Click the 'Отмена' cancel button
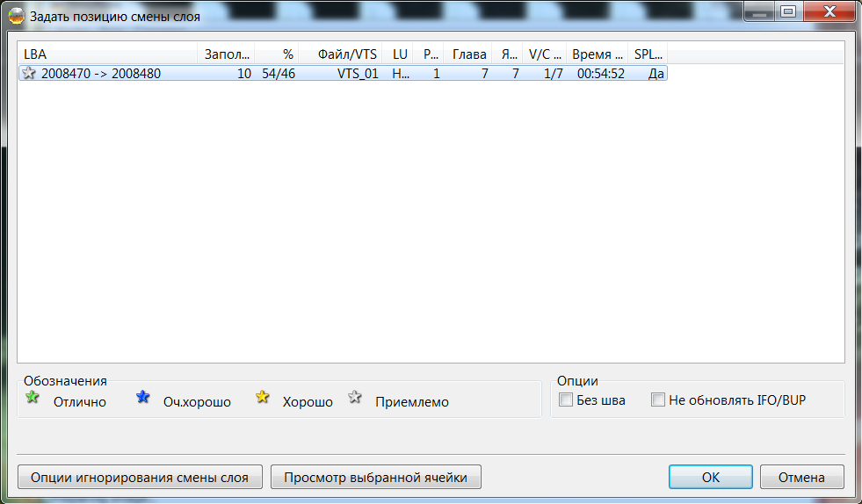 point(801,477)
